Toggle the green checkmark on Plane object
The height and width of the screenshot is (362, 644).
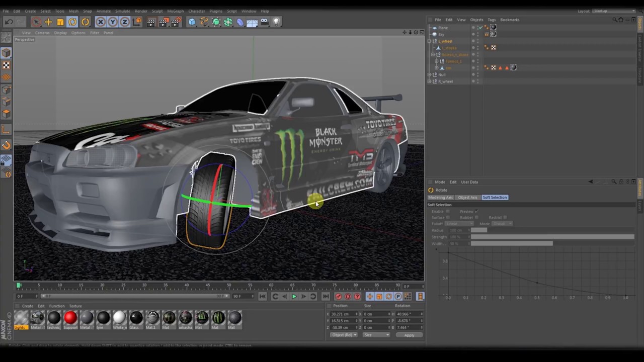481,28
